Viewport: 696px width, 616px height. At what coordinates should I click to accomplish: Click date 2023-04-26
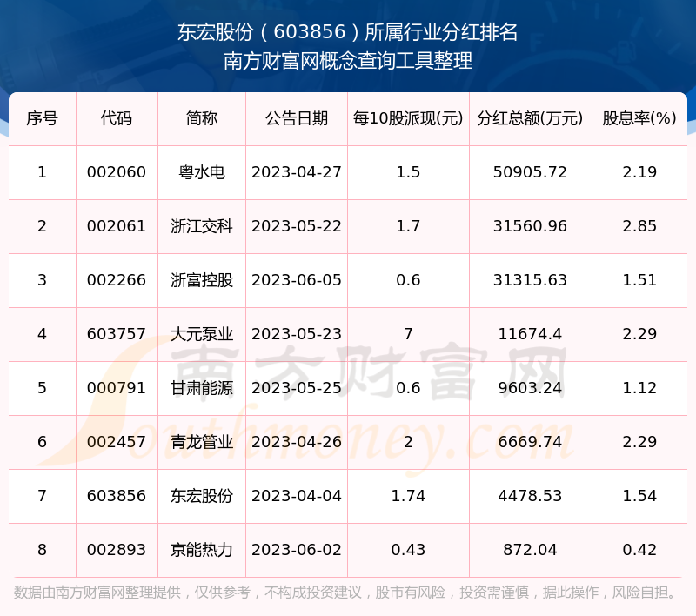click(297, 442)
